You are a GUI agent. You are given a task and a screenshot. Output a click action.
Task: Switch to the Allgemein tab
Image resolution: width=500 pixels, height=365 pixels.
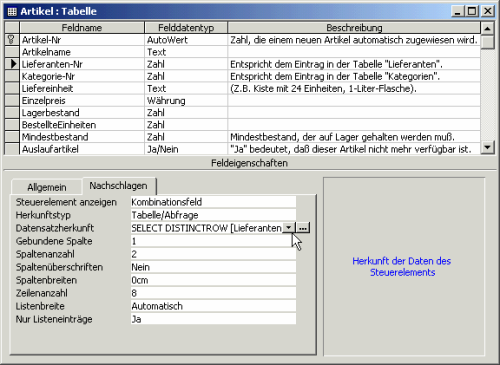tap(47, 187)
